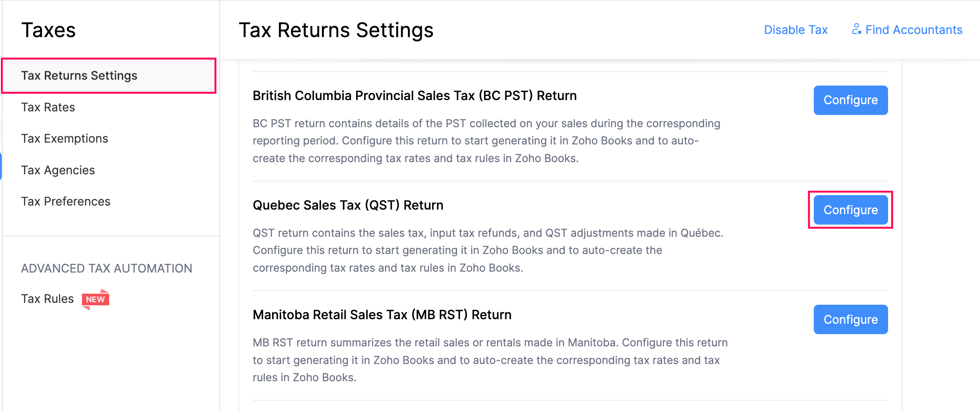
Task: Configure the Quebec Sales Tax Return
Action: (x=850, y=210)
